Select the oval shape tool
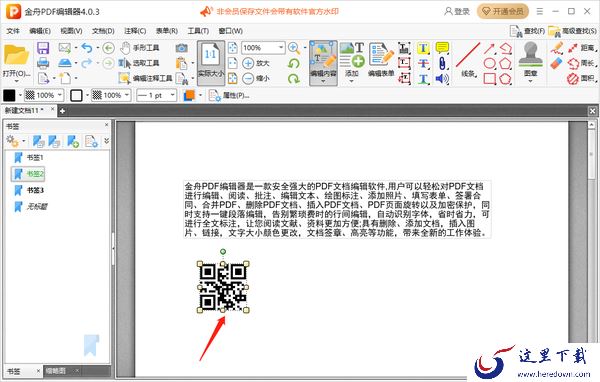The image size is (600, 382). [x=489, y=63]
